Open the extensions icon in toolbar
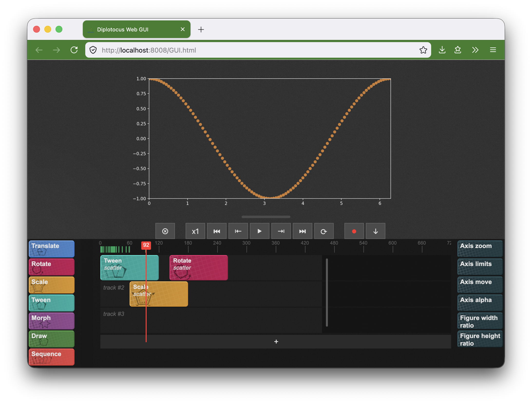 click(x=458, y=50)
